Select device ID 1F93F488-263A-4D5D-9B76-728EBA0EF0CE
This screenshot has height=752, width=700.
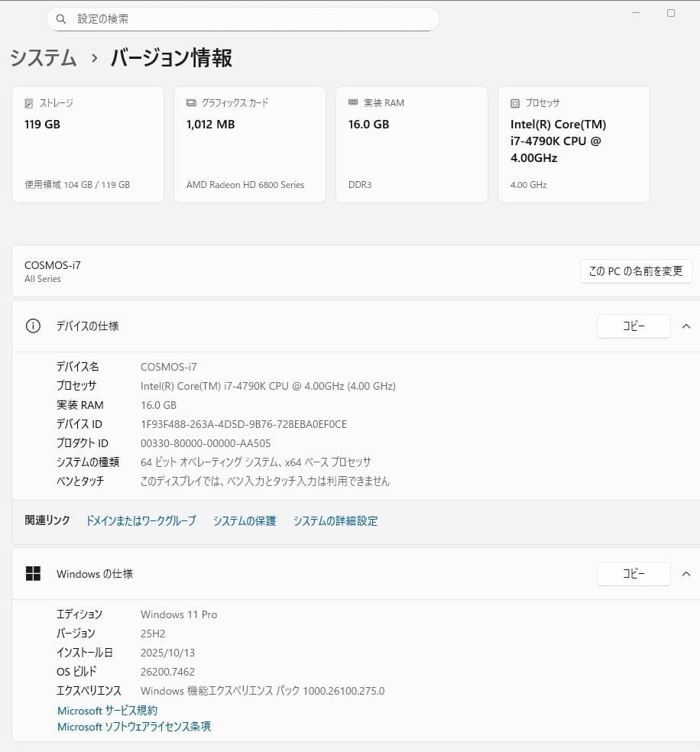click(244, 424)
